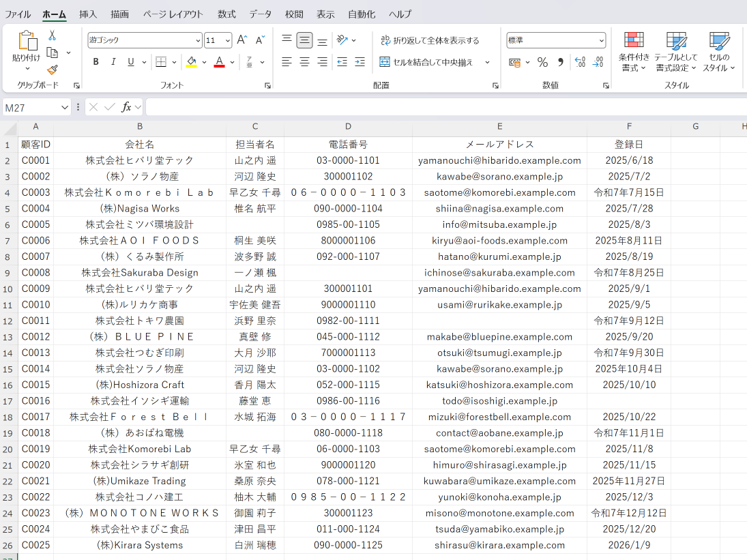Open the 挿入 ribbon tab

point(87,14)
